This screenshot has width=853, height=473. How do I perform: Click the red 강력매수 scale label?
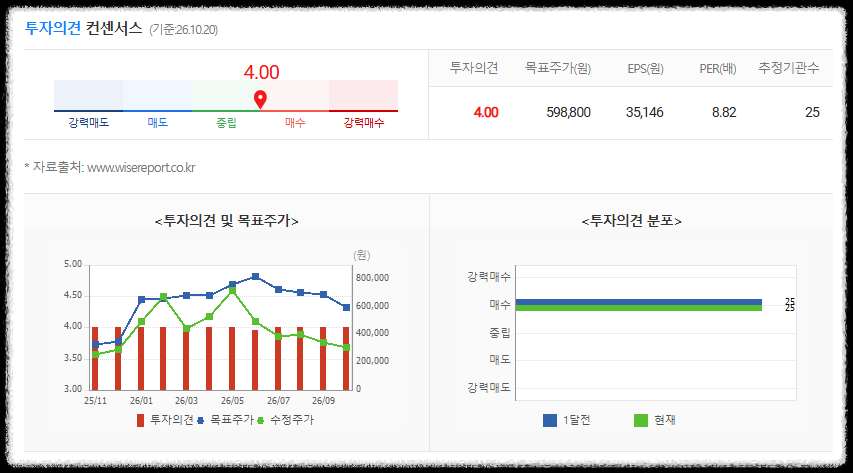click(x=364, y=122)
